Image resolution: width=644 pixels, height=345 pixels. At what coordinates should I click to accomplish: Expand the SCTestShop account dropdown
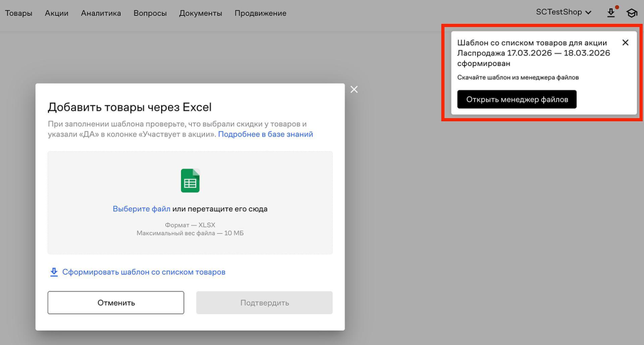tap(563, 12)
